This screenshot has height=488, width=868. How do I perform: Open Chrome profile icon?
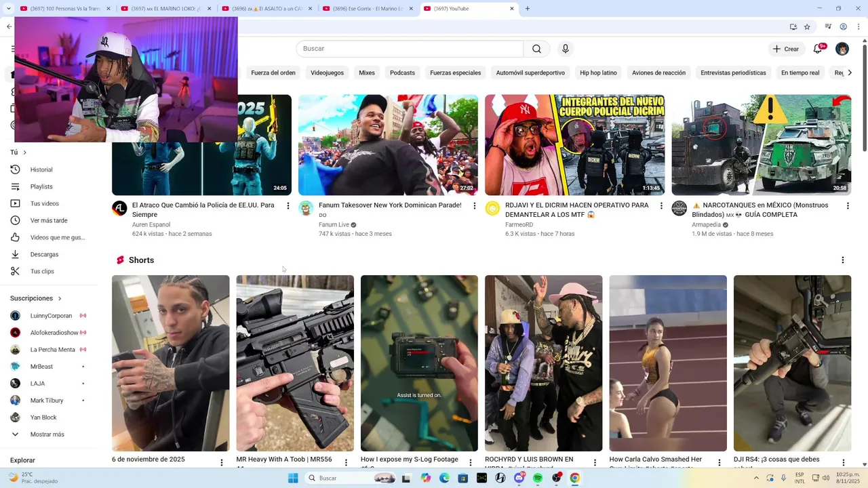(x=844, y=26)
